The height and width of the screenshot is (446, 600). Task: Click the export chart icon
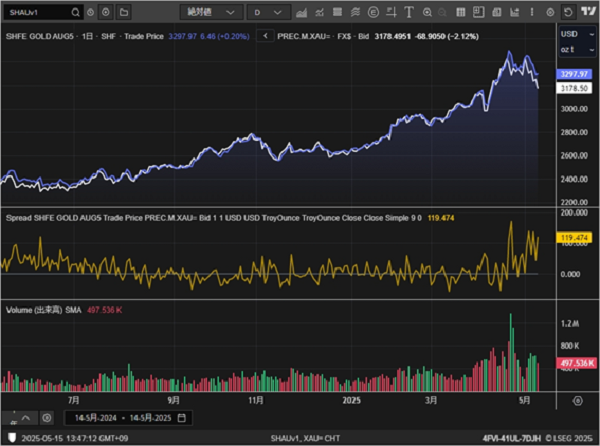[x=514, y=13]
